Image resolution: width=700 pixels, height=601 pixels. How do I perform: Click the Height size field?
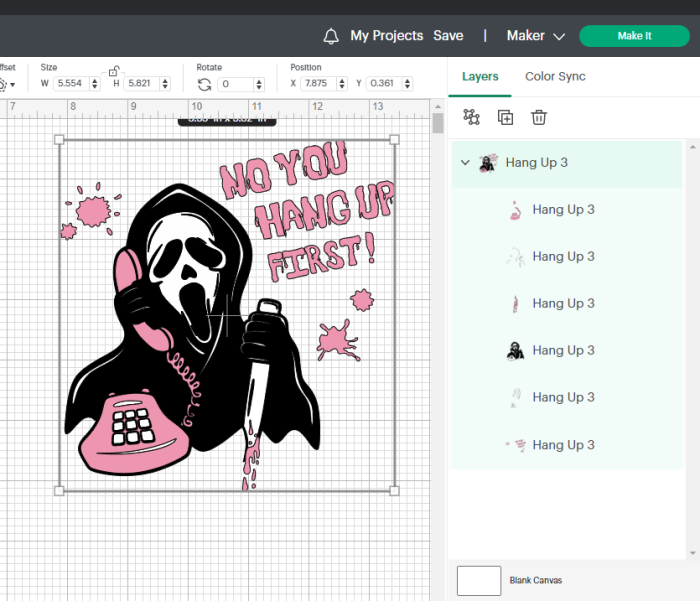142,83
